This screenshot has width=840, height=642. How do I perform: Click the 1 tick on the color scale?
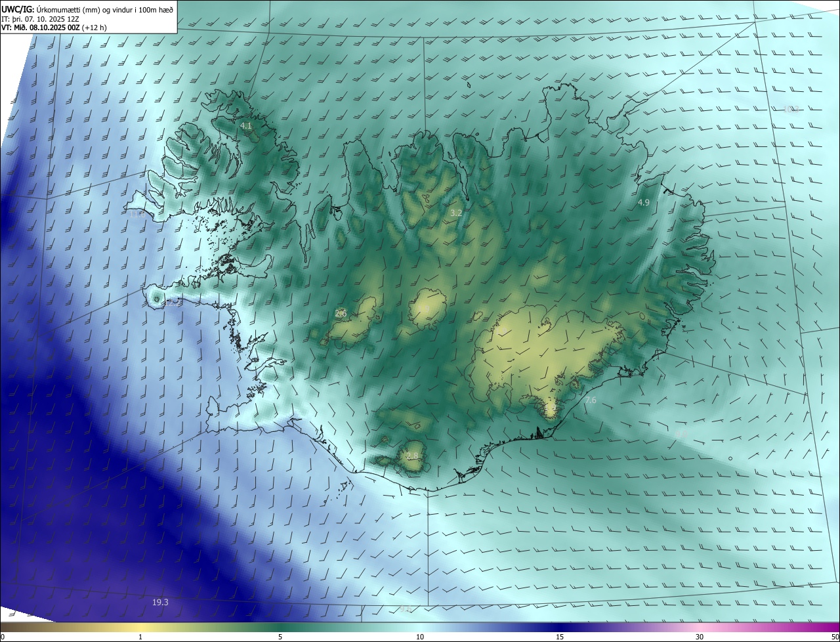[140, 637]
